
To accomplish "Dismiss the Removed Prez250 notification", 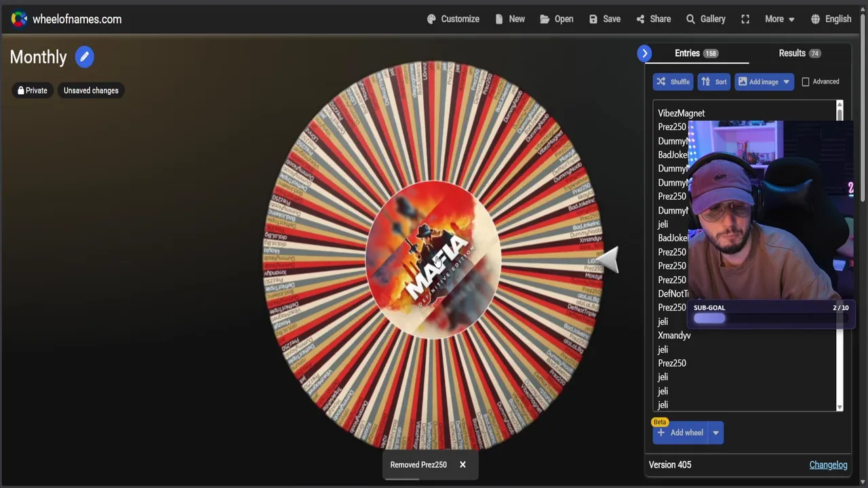I will 462,464.
